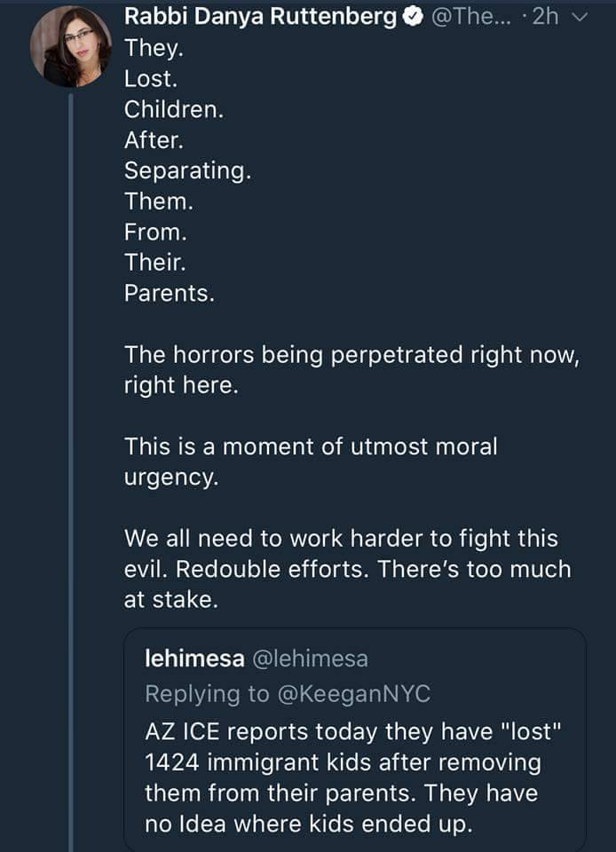The height and width of the screenshot is (852, 616).
Task: Click the vertical thread line below avatar
Action: 71,444
